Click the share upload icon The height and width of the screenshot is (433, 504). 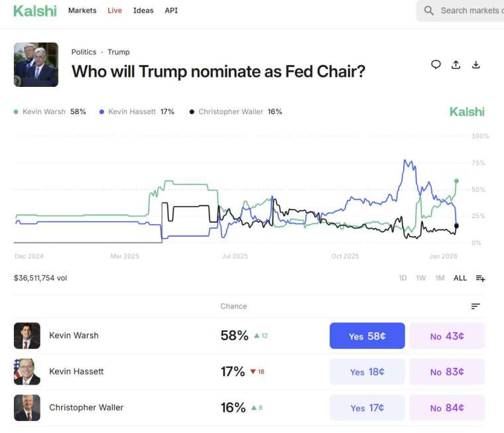coord(456,64)
